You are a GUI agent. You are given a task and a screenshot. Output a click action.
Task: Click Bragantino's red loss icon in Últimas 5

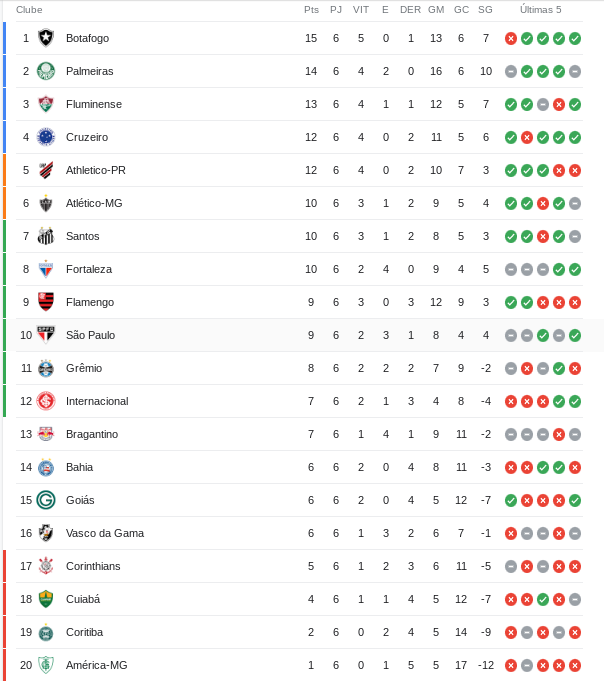559,435
